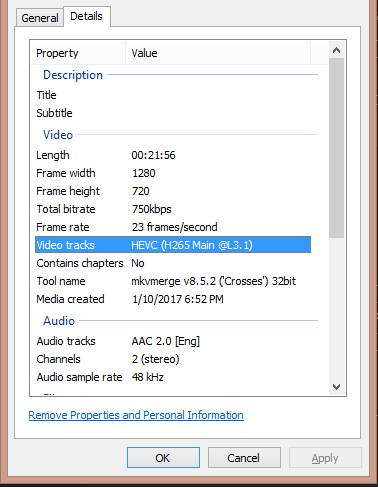Click the OK button
The height and width of the screenshot is (487, 378).
163,458
